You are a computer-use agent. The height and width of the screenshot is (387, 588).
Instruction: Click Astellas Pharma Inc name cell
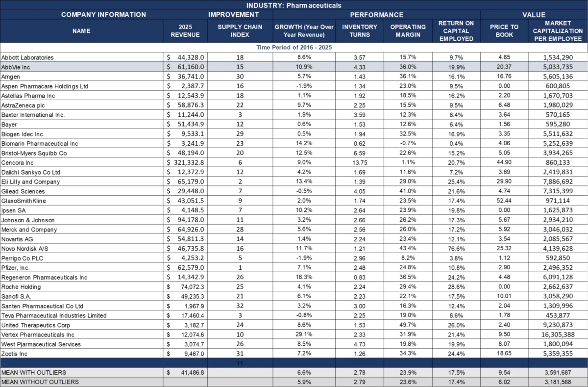[x=81, y=96]
